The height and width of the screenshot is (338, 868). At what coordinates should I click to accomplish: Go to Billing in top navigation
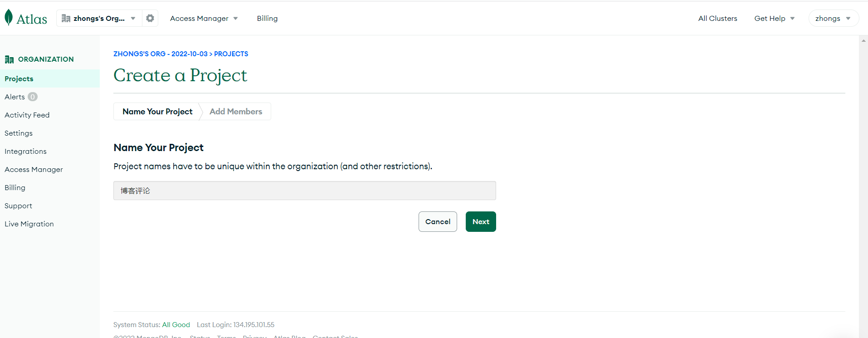267,19
